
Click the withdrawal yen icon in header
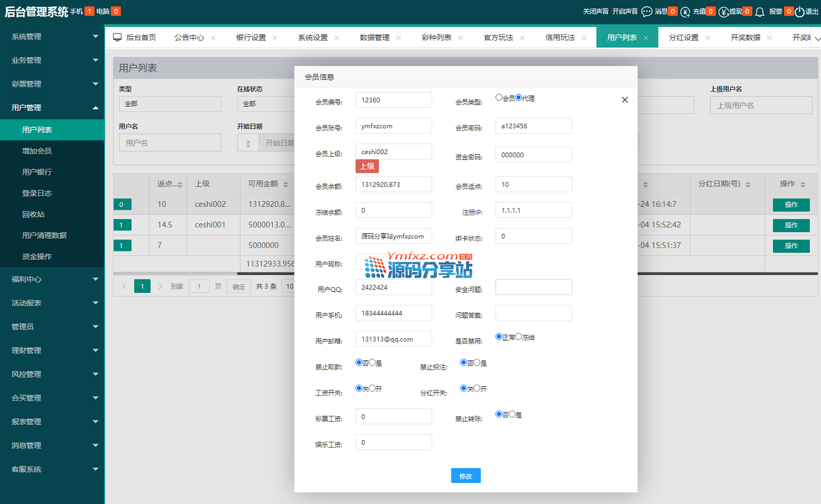pos(724,11)
